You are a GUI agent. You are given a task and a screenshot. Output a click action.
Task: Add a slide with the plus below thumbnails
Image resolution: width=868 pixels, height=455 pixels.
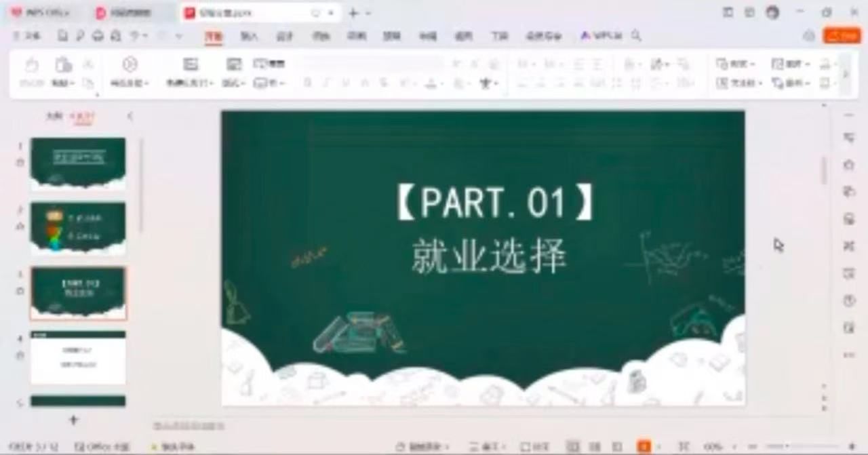pos(74,420)
